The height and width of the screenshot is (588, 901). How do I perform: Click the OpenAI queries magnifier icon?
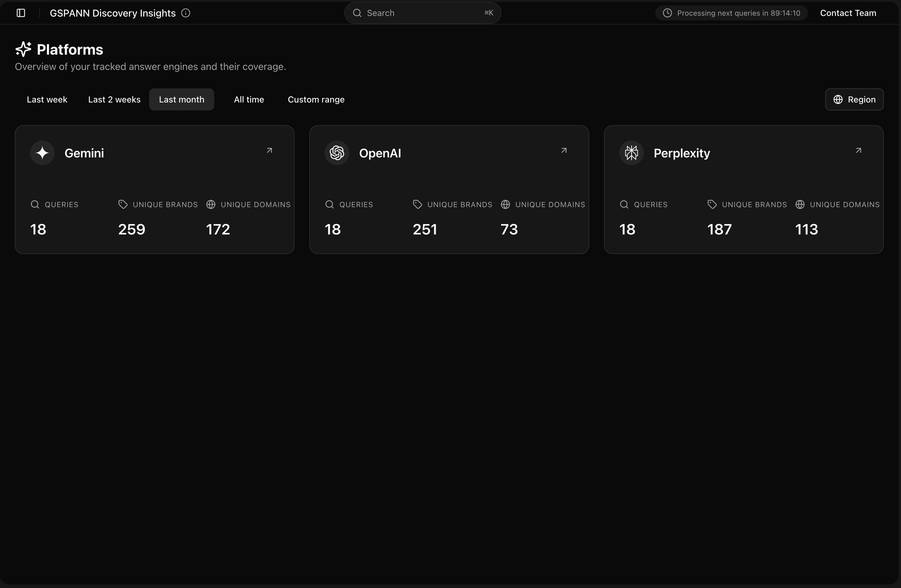click(329, 204)
